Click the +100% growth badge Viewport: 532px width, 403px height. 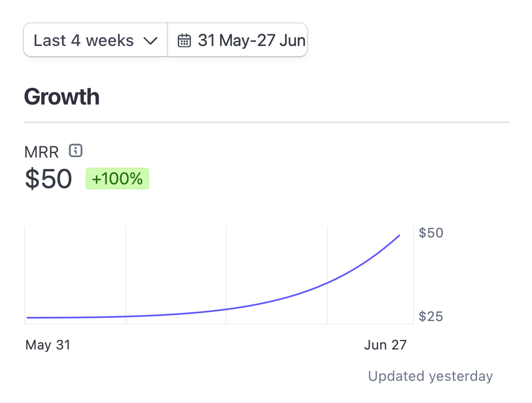117,179
